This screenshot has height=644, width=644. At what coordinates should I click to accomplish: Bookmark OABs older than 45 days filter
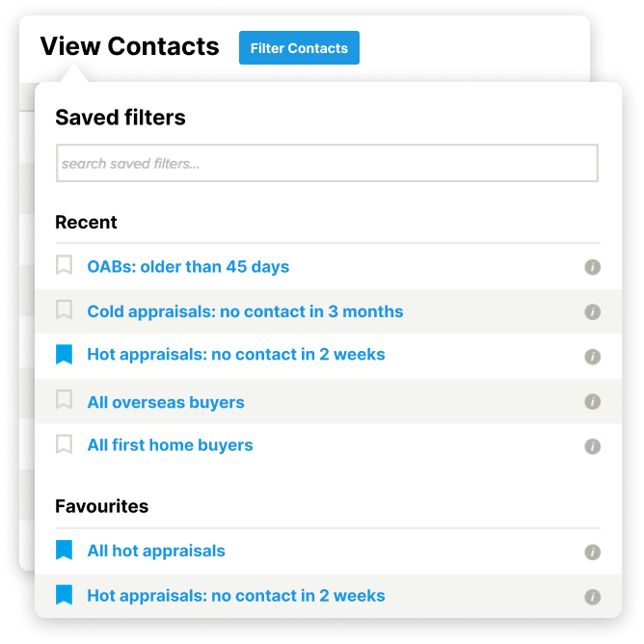tap(64, 265)
